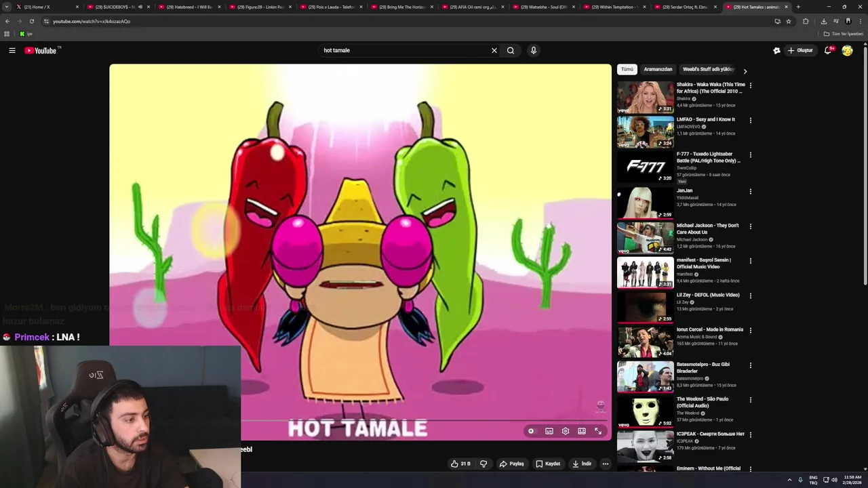Select the Tümü filter chip

click(627, 69)
